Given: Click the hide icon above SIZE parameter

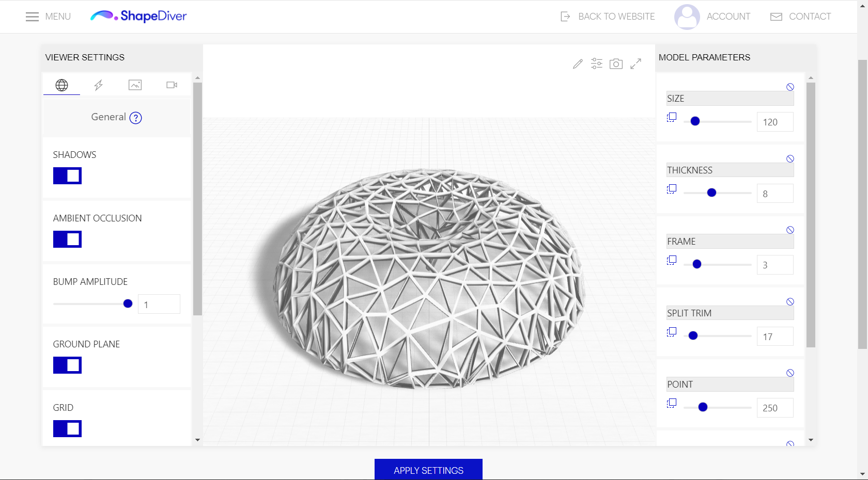Looking at the screenshot, I should click(790, 87).
